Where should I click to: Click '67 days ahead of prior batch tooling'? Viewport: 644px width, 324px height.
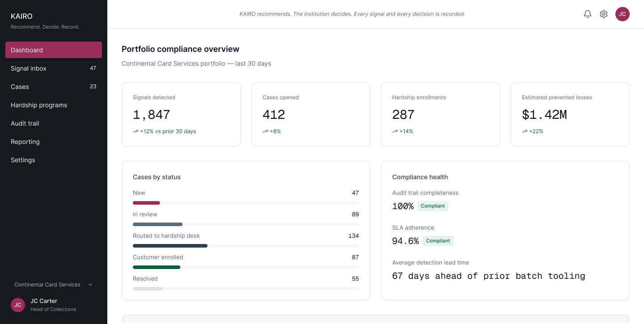point(489,276)
